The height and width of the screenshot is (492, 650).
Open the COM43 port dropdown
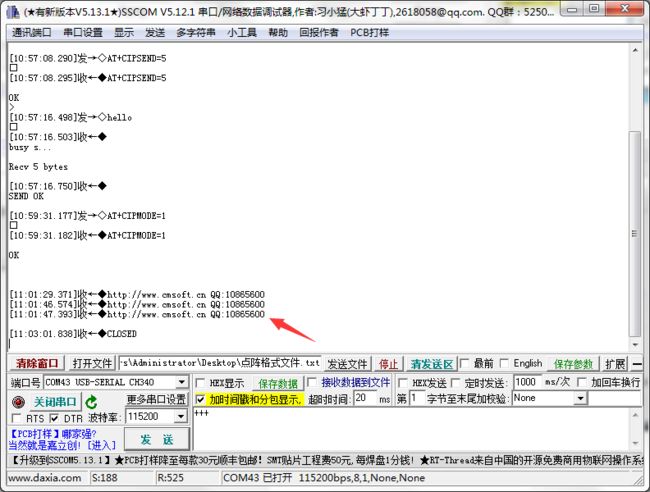click(x=181, y=382)
